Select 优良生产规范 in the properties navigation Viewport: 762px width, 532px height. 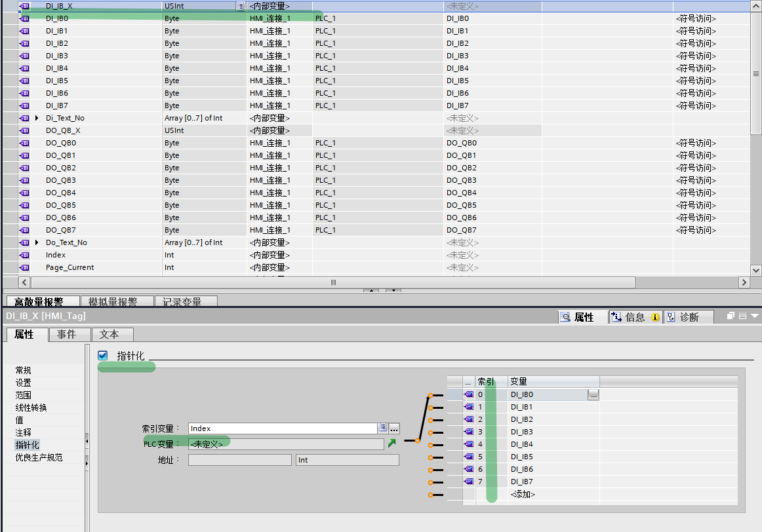[39, 457]
